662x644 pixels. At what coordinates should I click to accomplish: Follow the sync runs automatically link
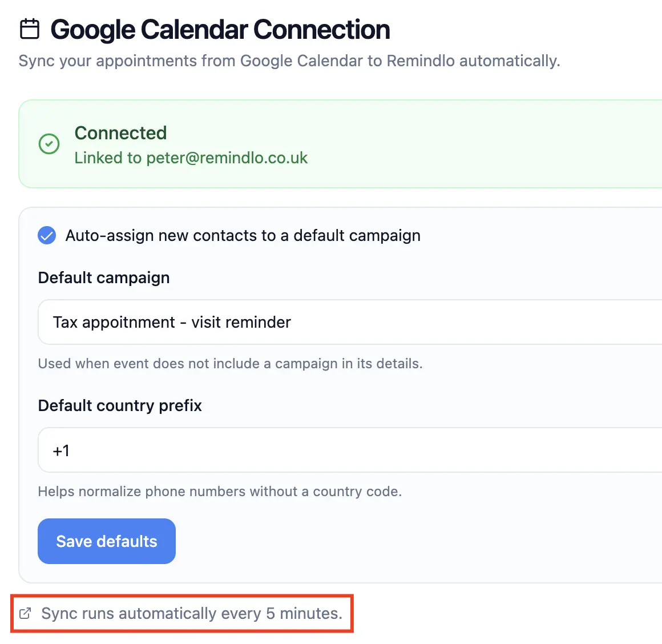(191, 613)
